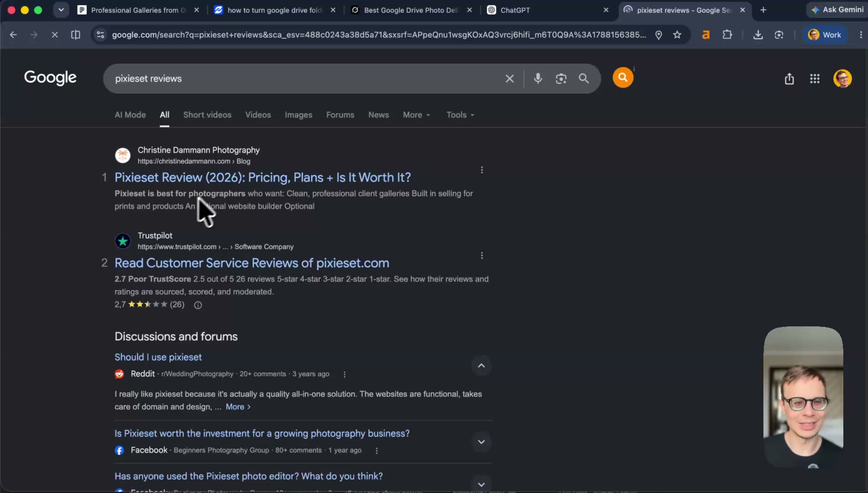This screenshot has width=868, height=493.
Task: Open the Tools dropdown
Action: point(460,115)
